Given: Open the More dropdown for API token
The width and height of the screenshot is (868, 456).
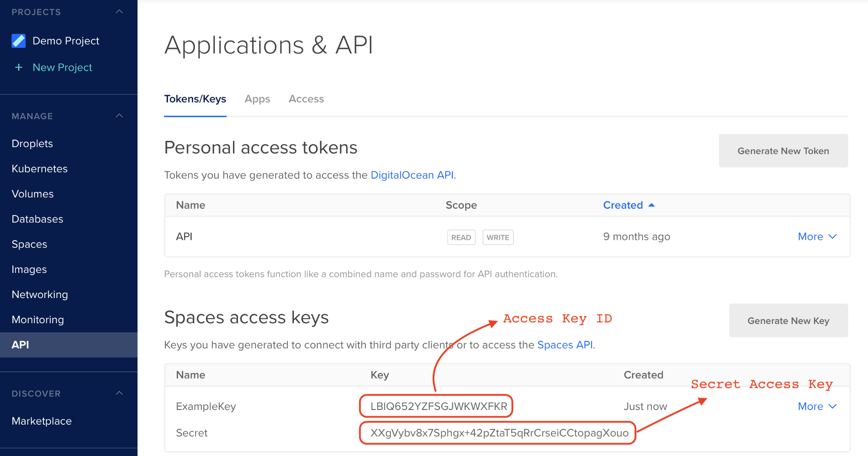Looking at the screenshot, I should click(817, 236).
